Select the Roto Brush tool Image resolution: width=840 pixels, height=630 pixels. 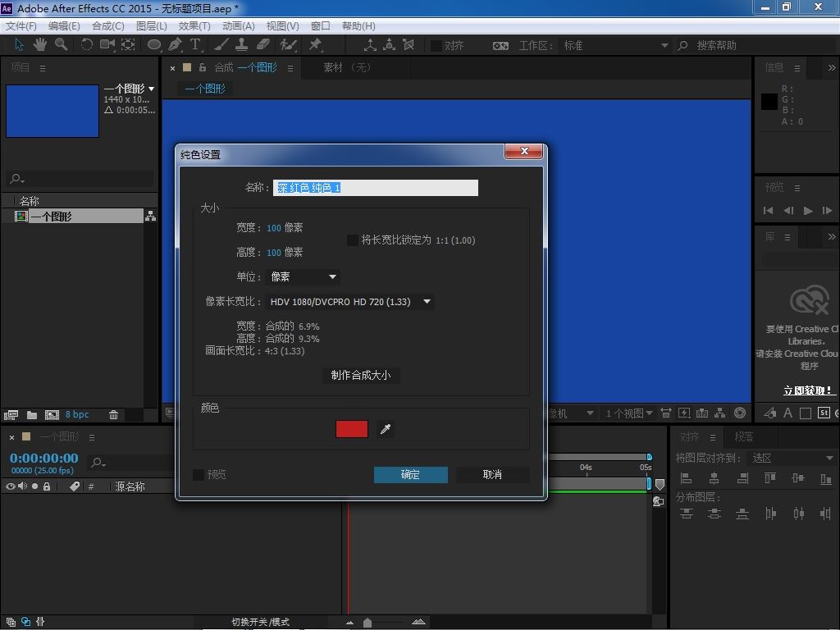[x=288, y=45]
